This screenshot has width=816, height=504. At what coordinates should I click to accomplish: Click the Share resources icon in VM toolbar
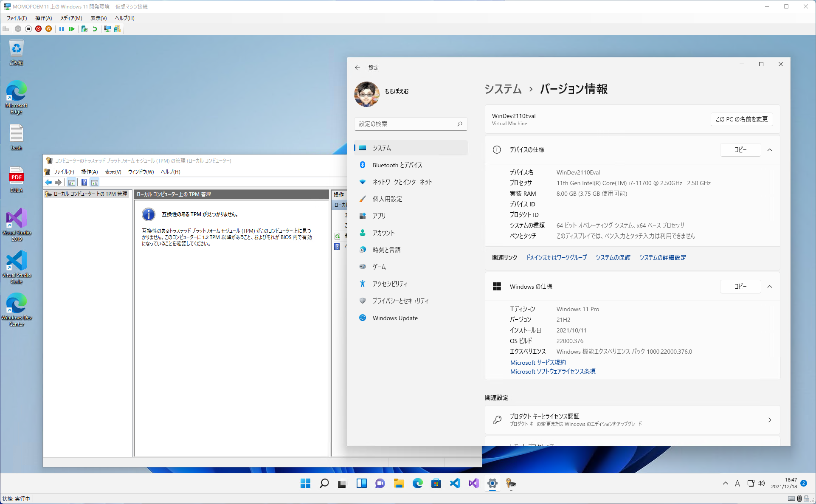(x=118, y=29)
